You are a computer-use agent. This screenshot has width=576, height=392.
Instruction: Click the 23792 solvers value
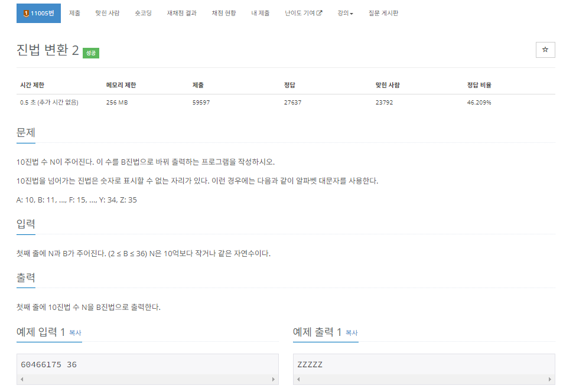click(384, 102)
